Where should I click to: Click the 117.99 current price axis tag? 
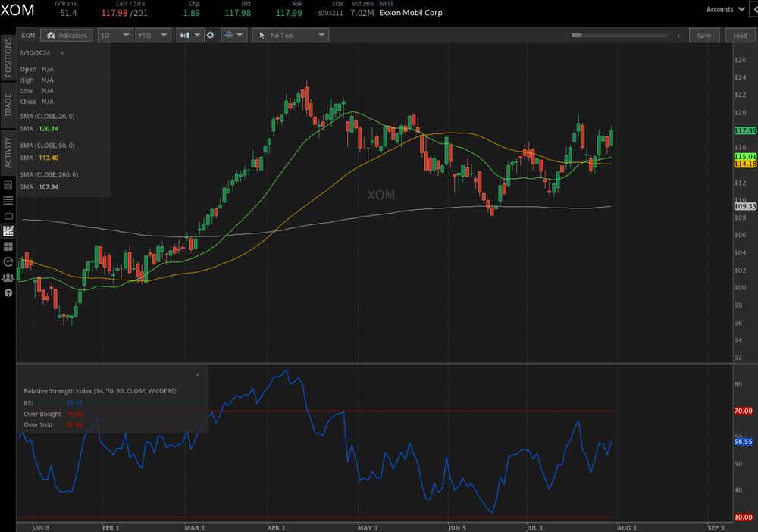745,130
